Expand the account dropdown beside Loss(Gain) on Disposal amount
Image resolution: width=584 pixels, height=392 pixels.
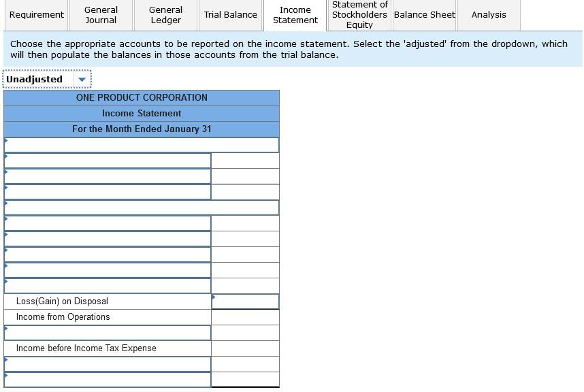click(x=215, y=297)
